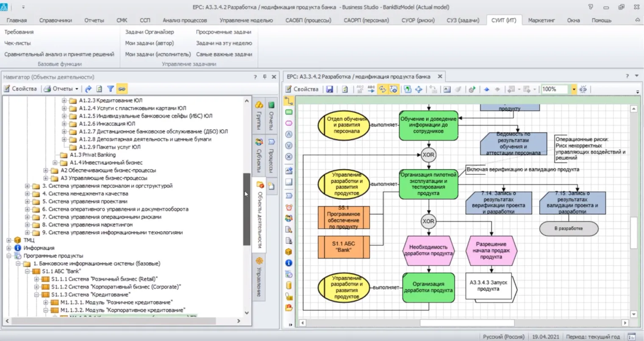Click the blue curved arrow icon in Navigator
The height and width of the screenshot is (341, 644).
[x=88, y=89]
